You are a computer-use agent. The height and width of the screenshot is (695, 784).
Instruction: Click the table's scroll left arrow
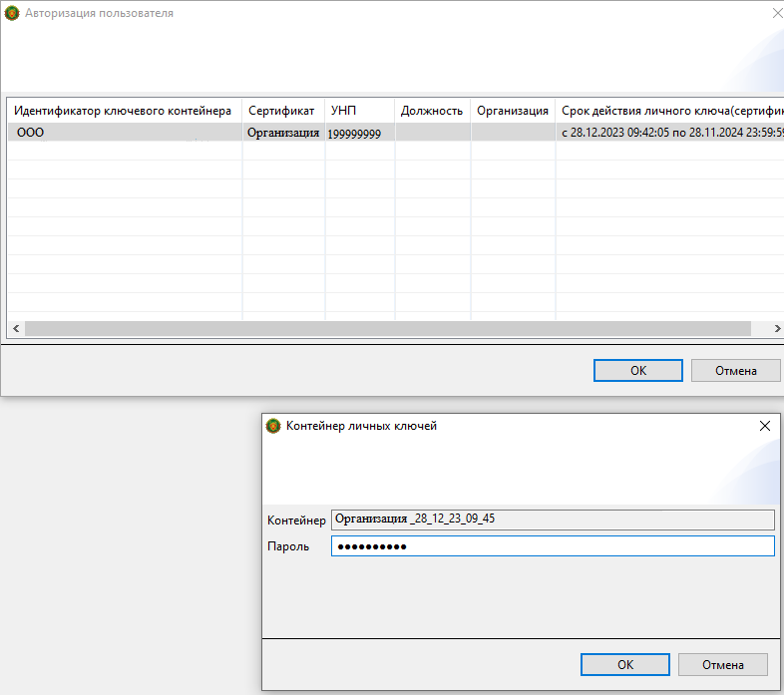pyautogui.click(x=15, y=328)
